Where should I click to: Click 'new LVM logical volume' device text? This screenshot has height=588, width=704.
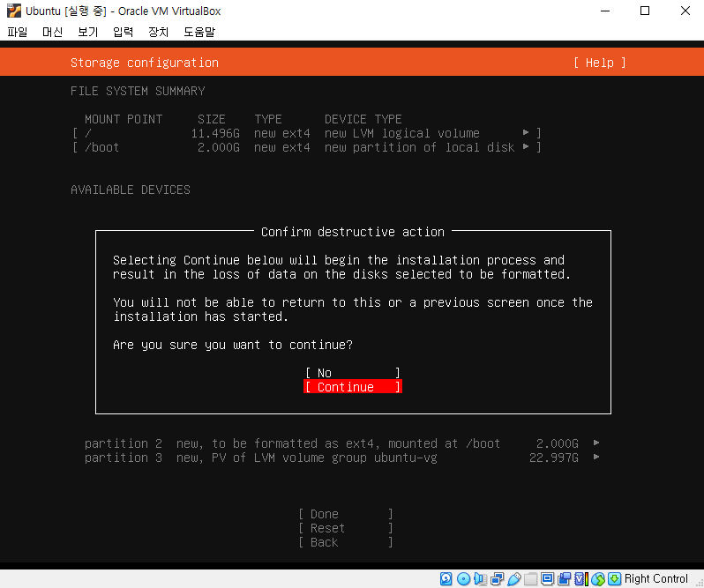(402, 133)
